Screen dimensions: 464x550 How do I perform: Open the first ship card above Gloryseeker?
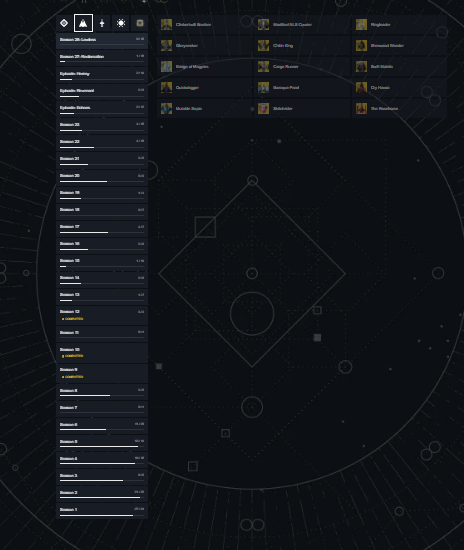(204, 24)
